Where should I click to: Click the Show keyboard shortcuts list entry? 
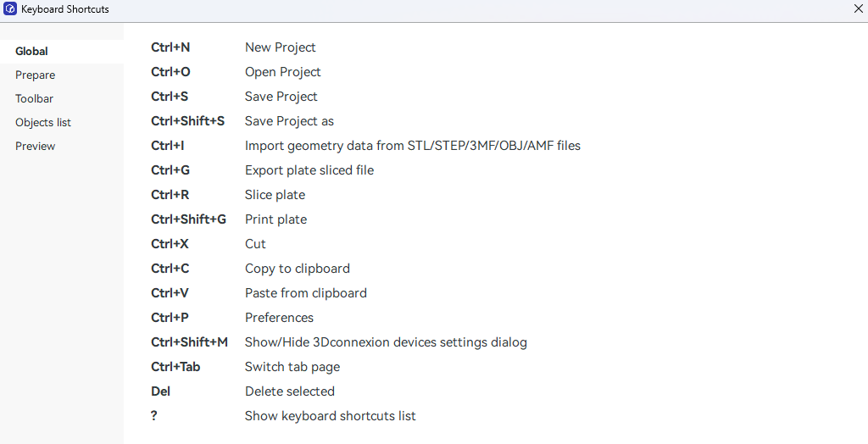(330, 416)
